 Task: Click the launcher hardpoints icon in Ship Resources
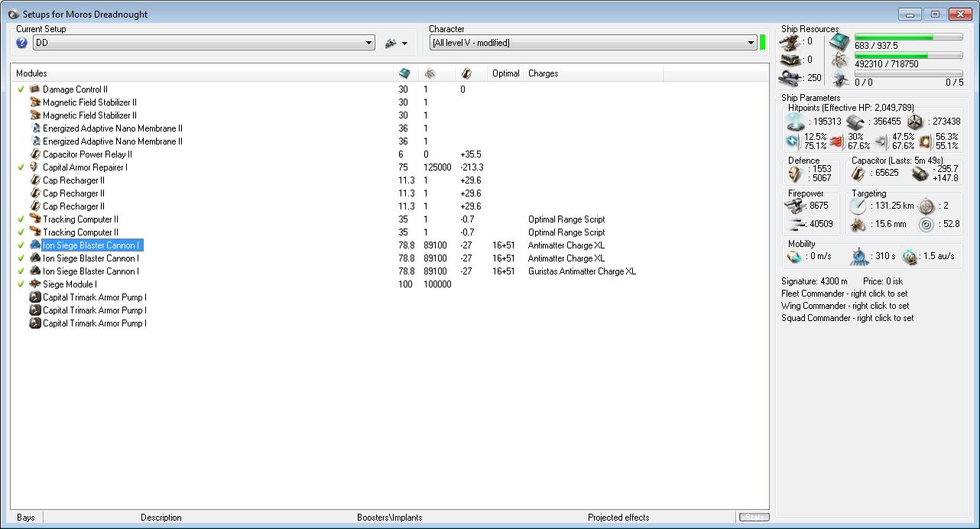click(x=790, y=60)
